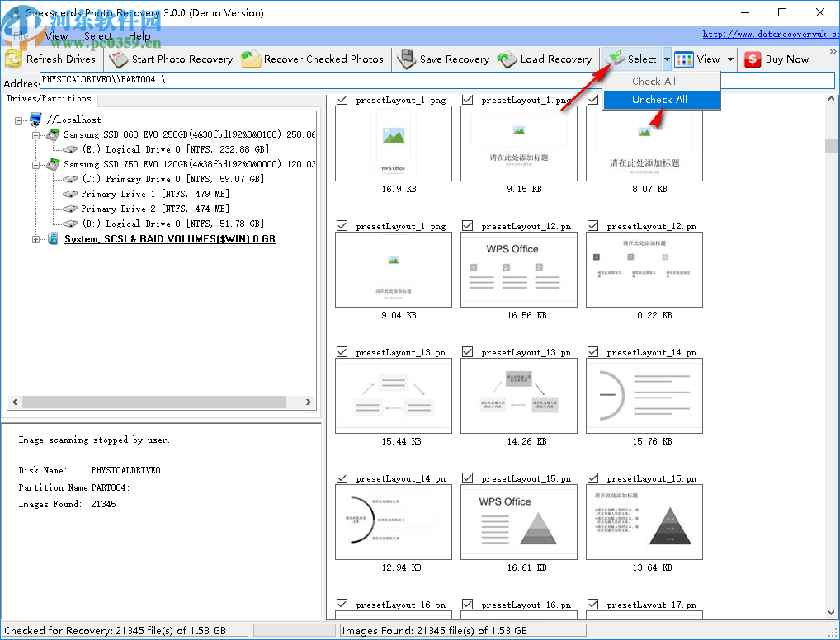Collapse the Samsung SSD 860 EVO node

point(35,135)
